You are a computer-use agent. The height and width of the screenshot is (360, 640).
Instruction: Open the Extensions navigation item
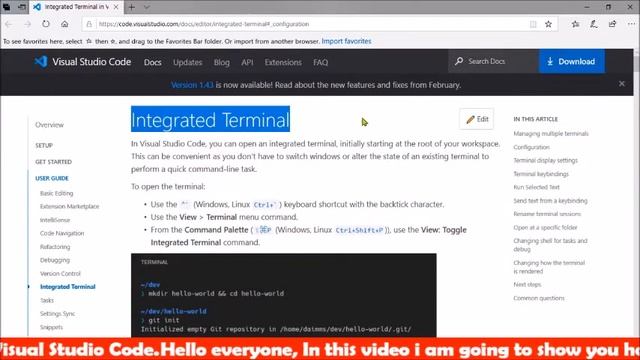tap(283, 62)
